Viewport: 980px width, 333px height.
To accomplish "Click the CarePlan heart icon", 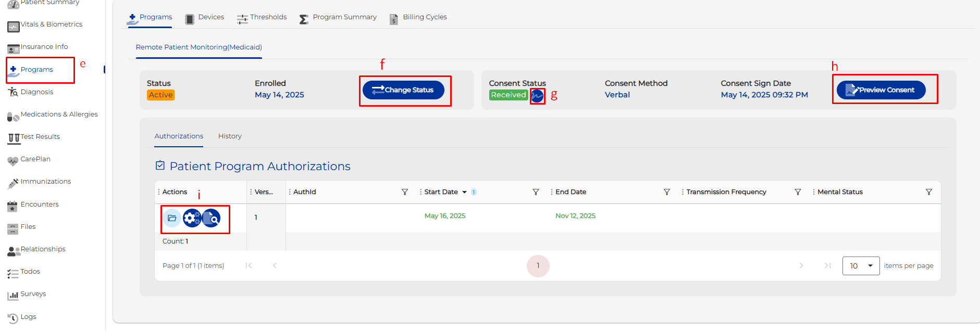I will (13, 161).
